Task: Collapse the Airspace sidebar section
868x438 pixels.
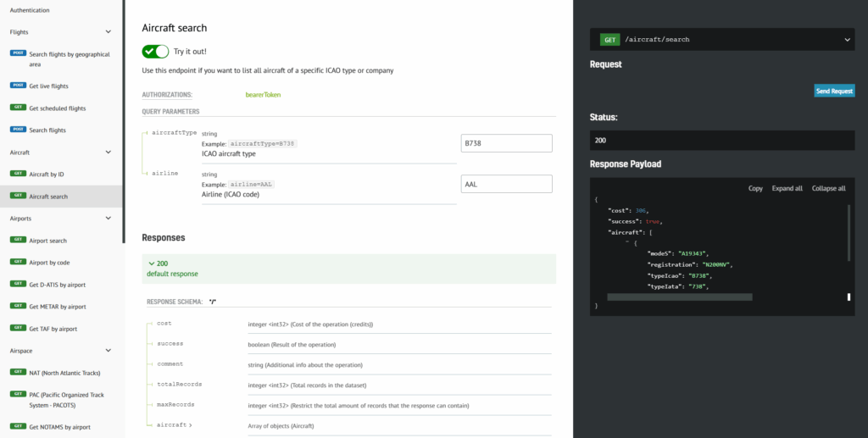Action: pyautogui.click(x=108, y=351)
